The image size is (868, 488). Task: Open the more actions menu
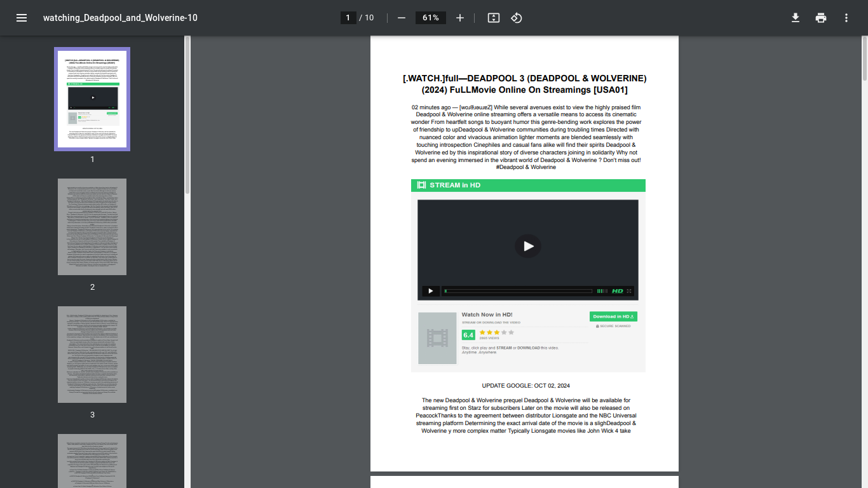(x=846, y=18)
